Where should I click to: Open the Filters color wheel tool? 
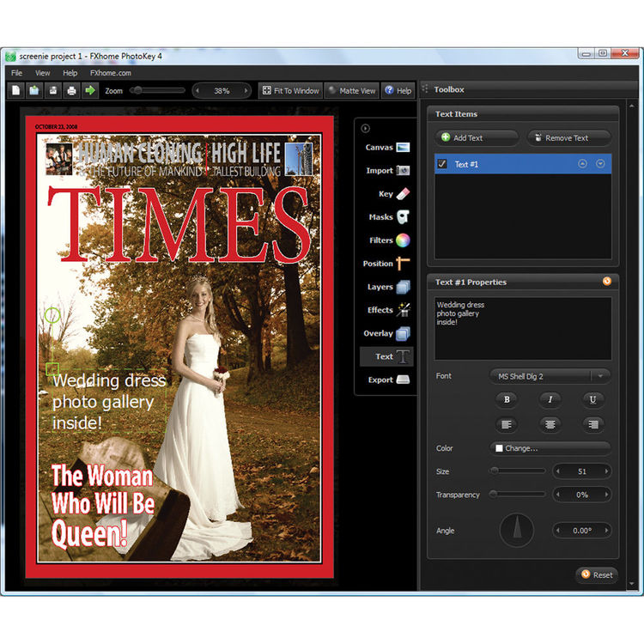(x=389, y=240)
